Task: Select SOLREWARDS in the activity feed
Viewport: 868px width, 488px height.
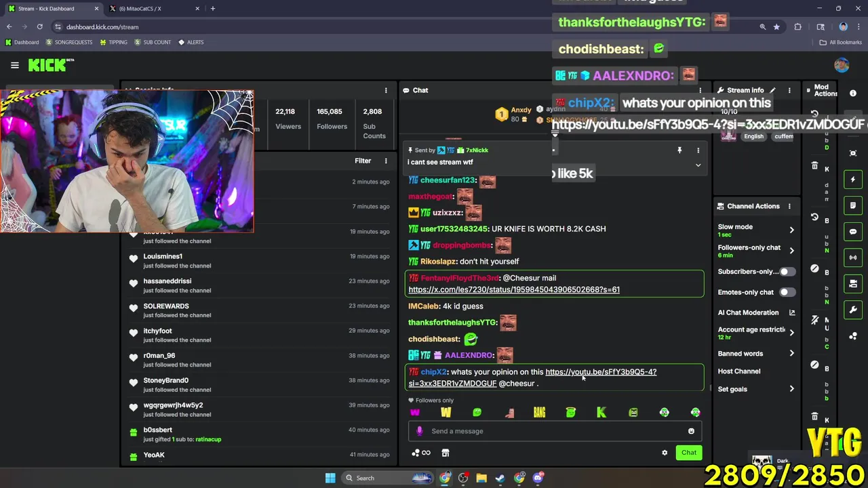Action: coord(166,306)
